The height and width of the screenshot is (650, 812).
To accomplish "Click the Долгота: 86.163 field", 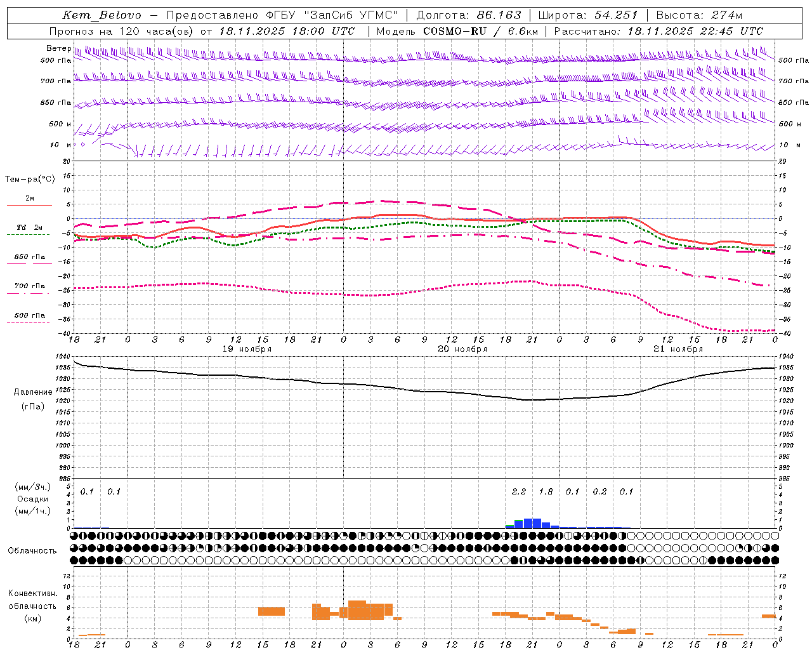I will (x=469, y=15).
